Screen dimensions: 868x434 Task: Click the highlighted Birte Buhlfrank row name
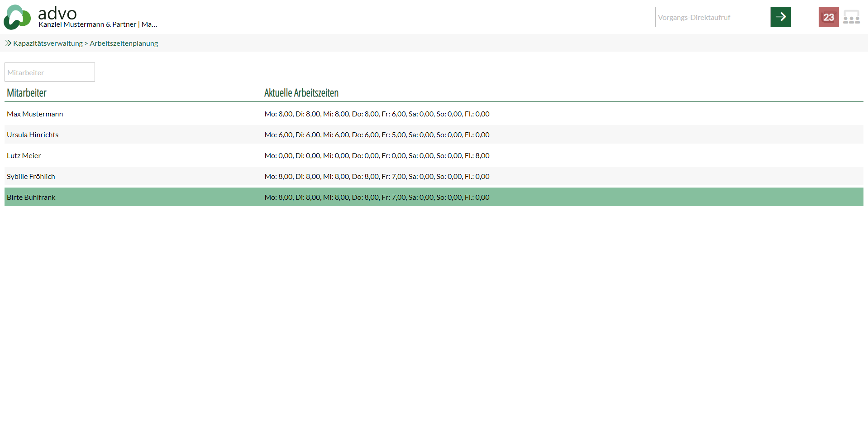pyautogui.click(x=31, y=198)
